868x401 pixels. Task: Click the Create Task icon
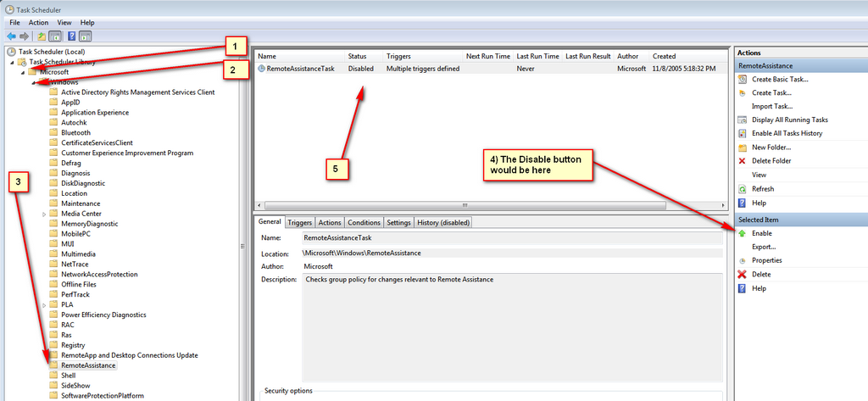[x=743, y=92]
